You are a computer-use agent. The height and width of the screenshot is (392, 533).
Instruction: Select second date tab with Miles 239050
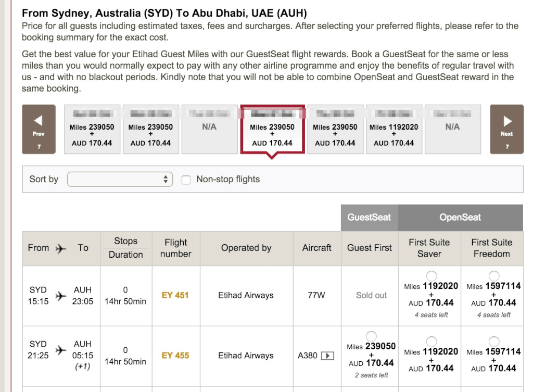click(x=150, y=129)
